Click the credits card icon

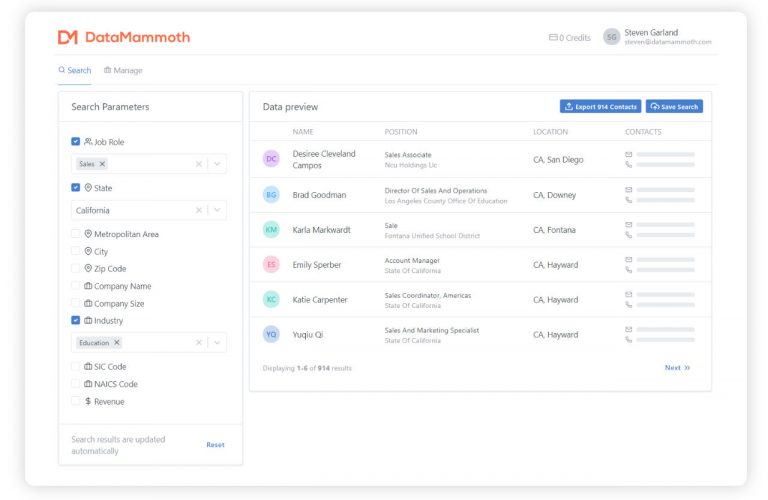pyautogui.click(x=553, y=38)
